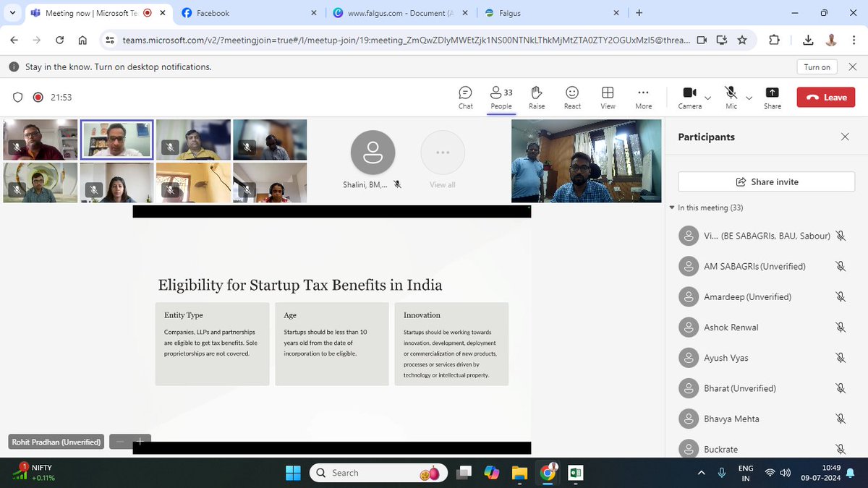Open the People panel

pyautogui.click(x=501, y=98)
